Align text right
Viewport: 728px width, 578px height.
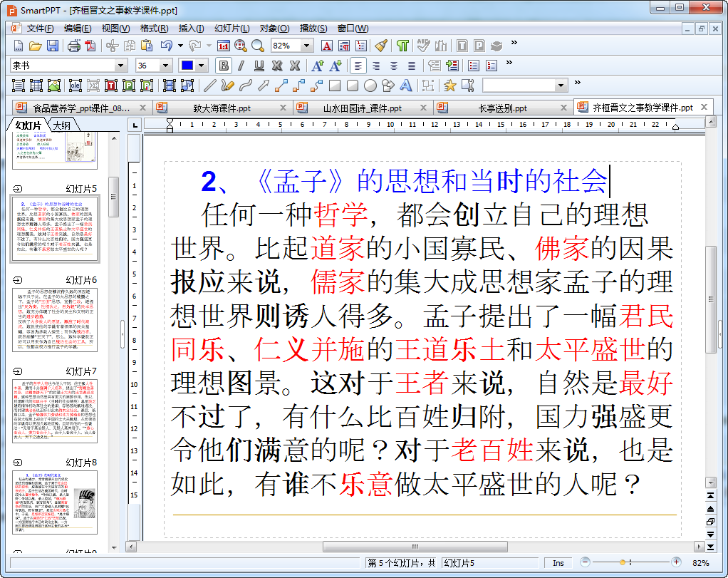click(x=376, y=66)
